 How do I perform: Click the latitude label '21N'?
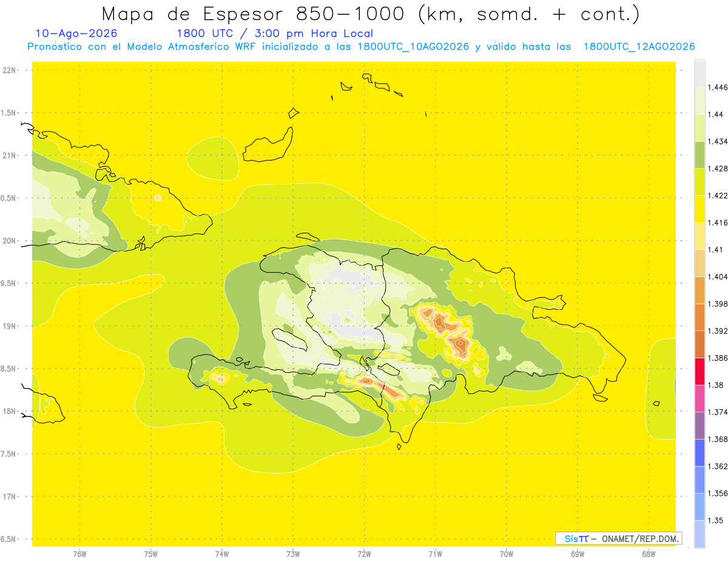[9, 156]
